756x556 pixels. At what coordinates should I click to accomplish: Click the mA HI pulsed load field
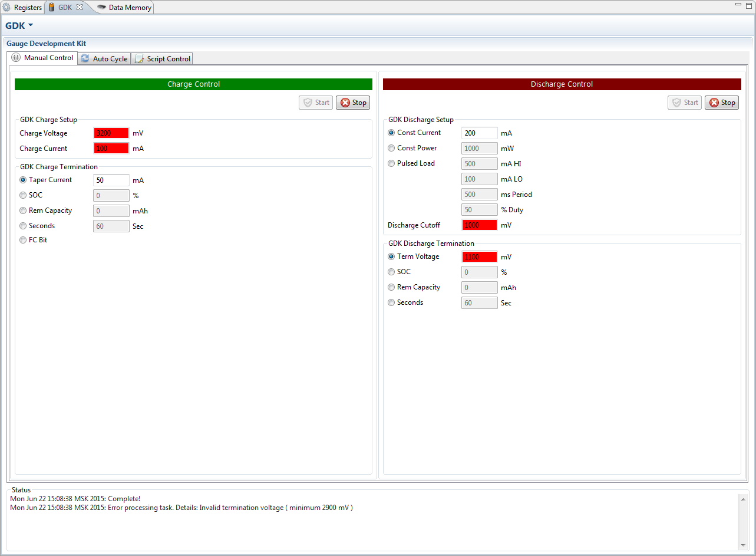[480, 164]
